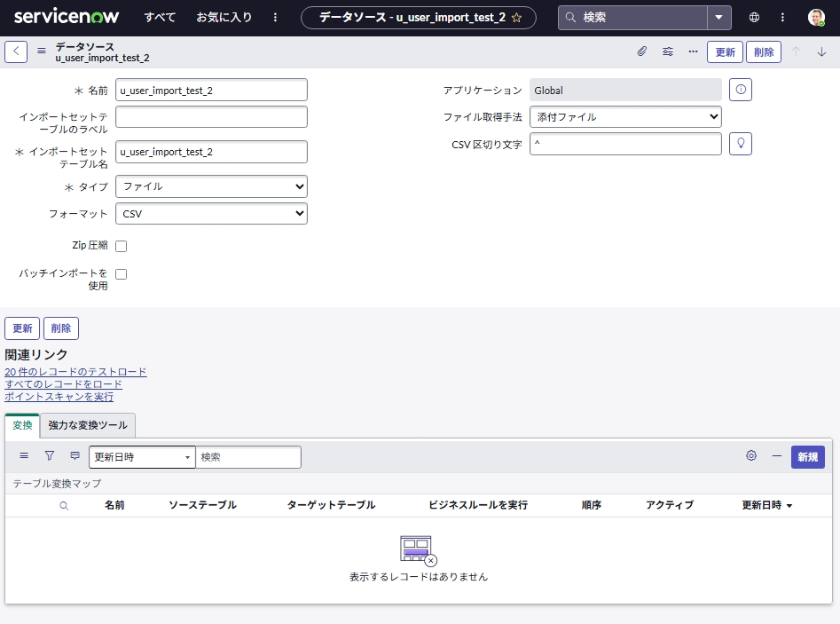
Task: Open the personalize form settings icon
Action: pos(668,51)
